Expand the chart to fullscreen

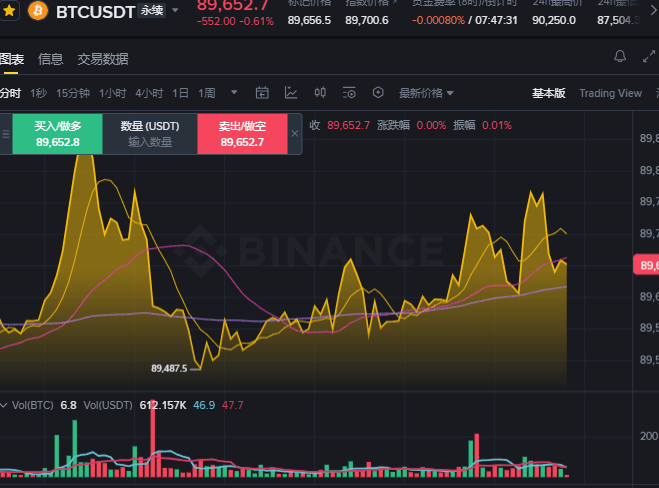tap(649, 56)
